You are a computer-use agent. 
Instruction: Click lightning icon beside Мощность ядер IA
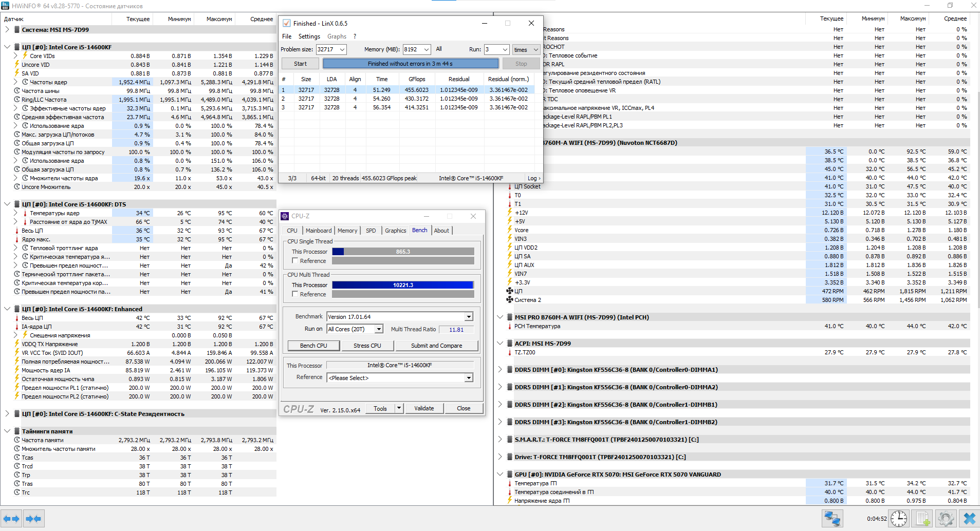click(x=17, y=370)
